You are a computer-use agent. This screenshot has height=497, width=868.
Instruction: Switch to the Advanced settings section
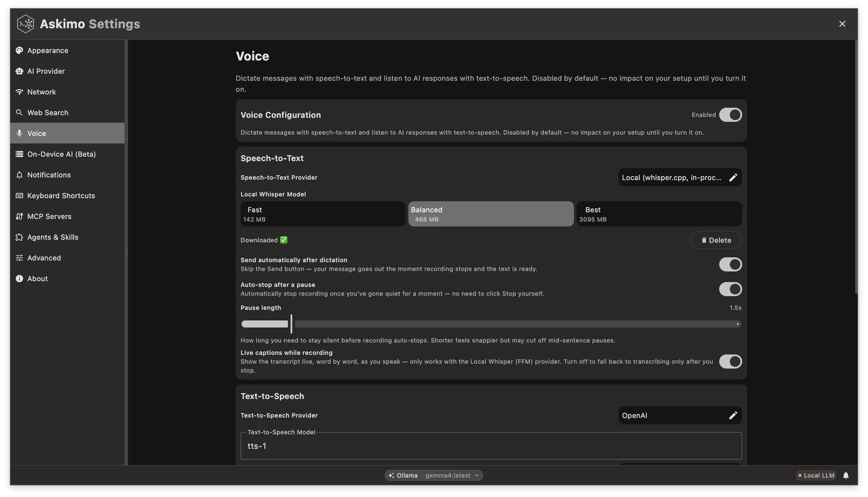[67, 258]
